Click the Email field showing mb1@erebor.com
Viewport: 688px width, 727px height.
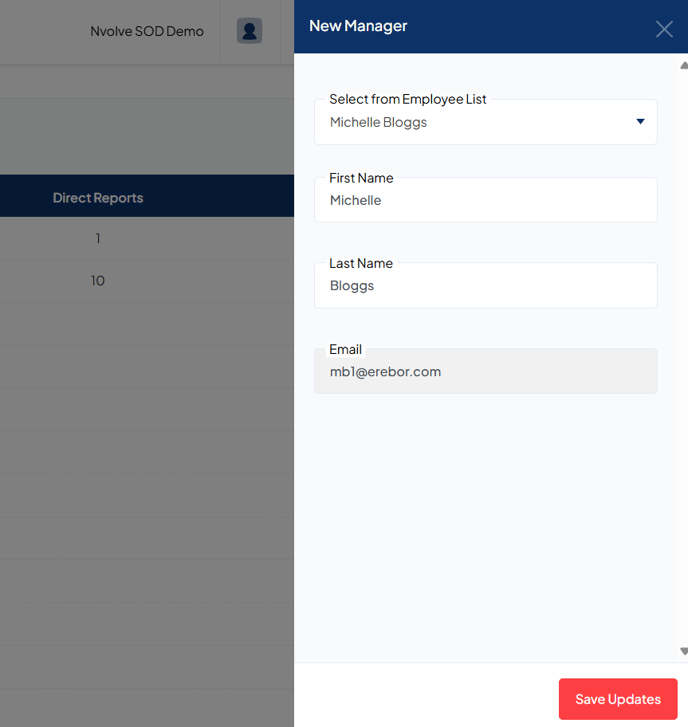coord(485,372)
